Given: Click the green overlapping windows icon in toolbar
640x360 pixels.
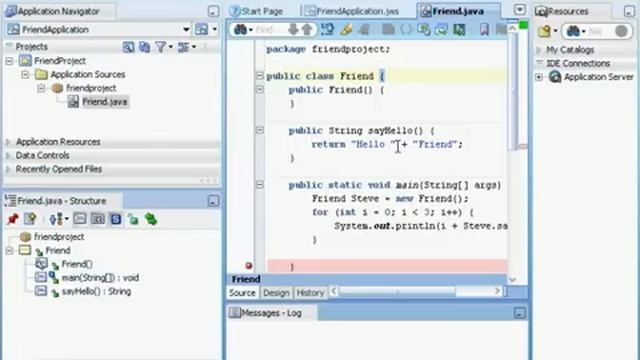Looking at the screenshot, I should click(424, 29).
